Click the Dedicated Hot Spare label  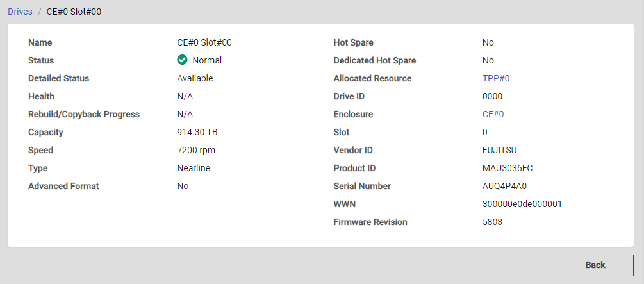coord(375,60)
